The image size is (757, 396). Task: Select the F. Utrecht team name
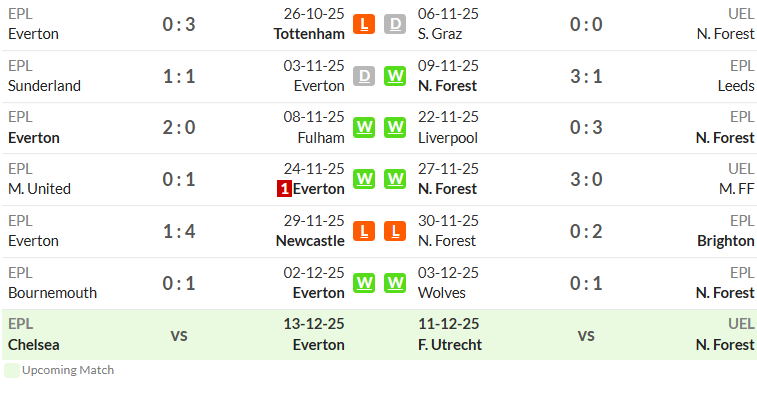[x=450, y=345]
